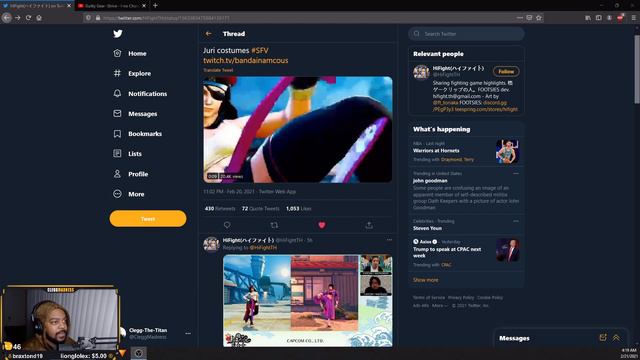Click the browser home button
Screen dimensions: 640x360
click(x=39, y=18)
